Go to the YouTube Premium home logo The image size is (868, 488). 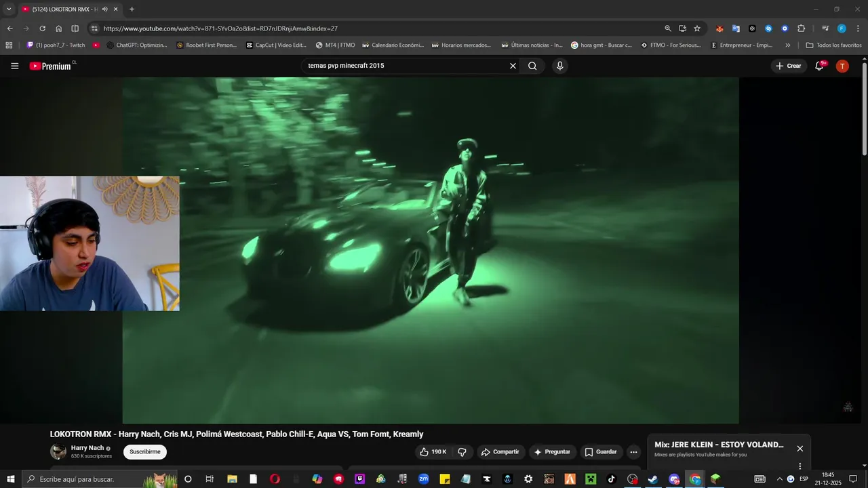tap(50, 66)
